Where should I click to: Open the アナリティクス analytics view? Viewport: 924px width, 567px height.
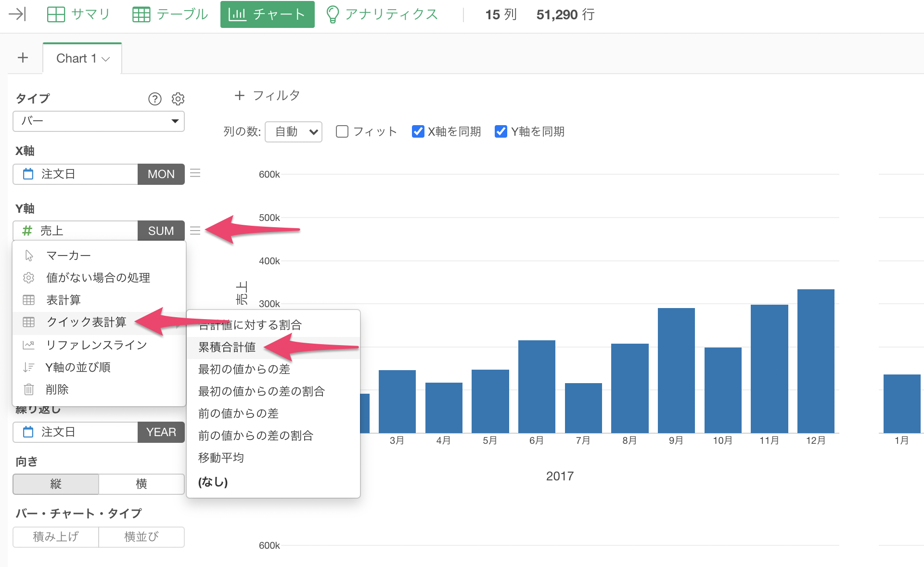(382, 14)
